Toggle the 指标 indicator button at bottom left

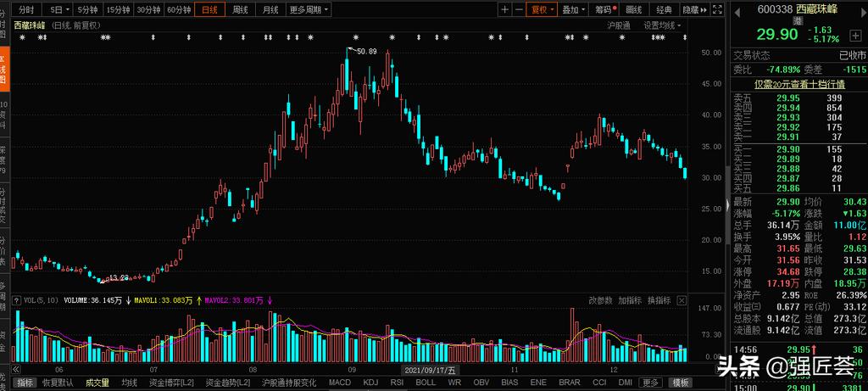click(26, 383)
